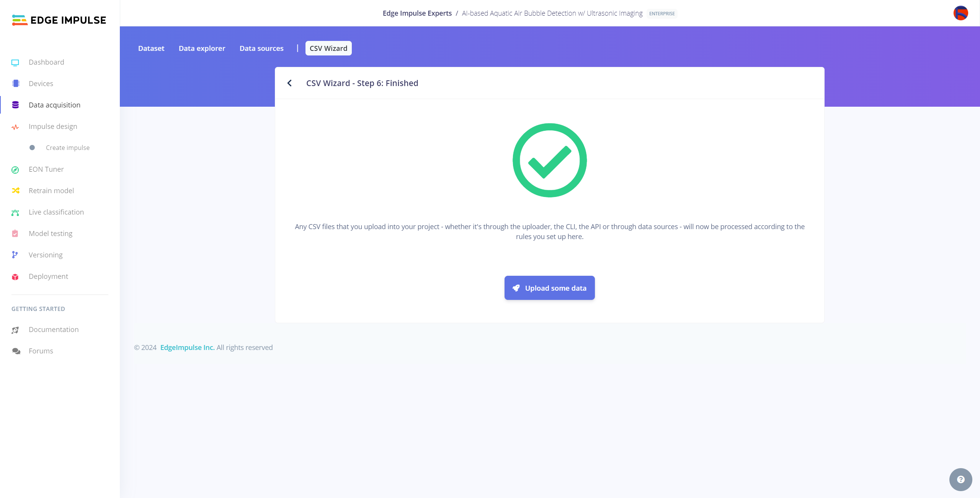980x498 pixels.
Task: Click the Forums icon in sidebar
Action: click(16, 351)
